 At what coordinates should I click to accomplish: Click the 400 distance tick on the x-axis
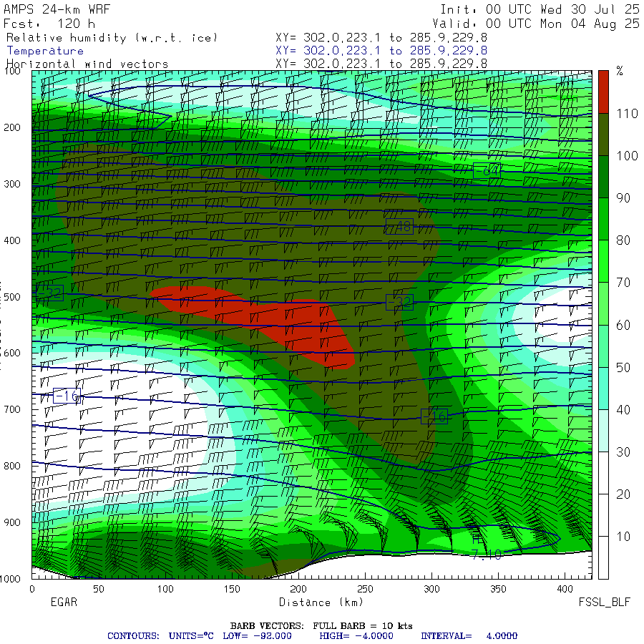tap(565, 589)
